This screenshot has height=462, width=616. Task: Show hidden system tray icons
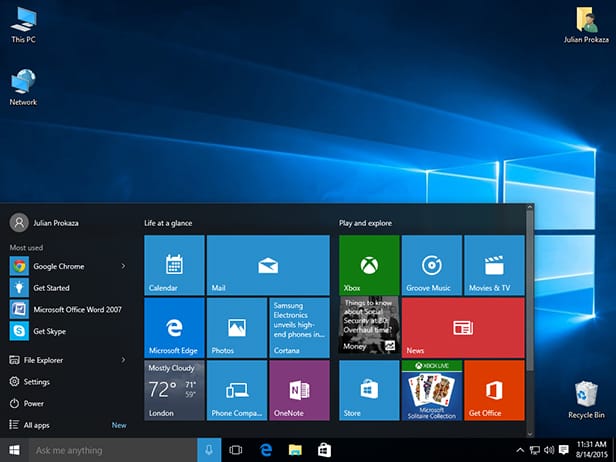[x=520, y=450]
